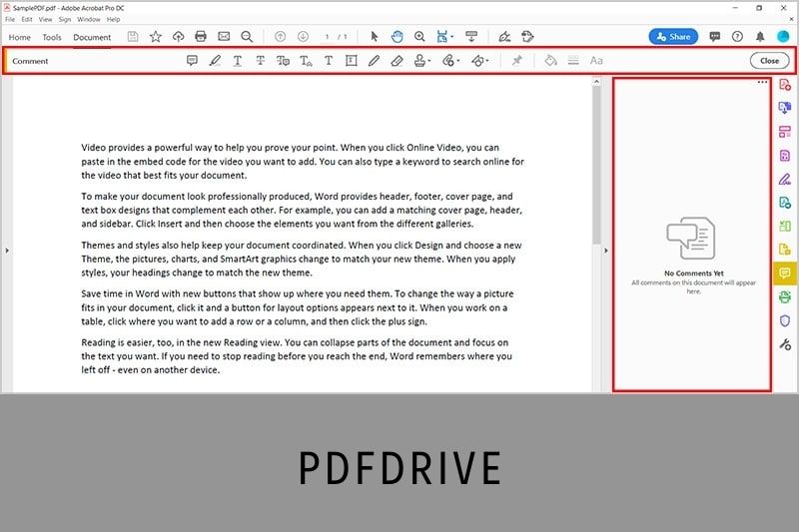Click the Send by email envelope icon
The width and height of the screenshot is (799, 532).
224,37
